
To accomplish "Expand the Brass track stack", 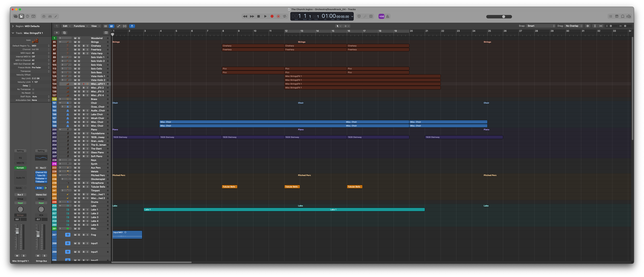I will click(x=60, y=99).
